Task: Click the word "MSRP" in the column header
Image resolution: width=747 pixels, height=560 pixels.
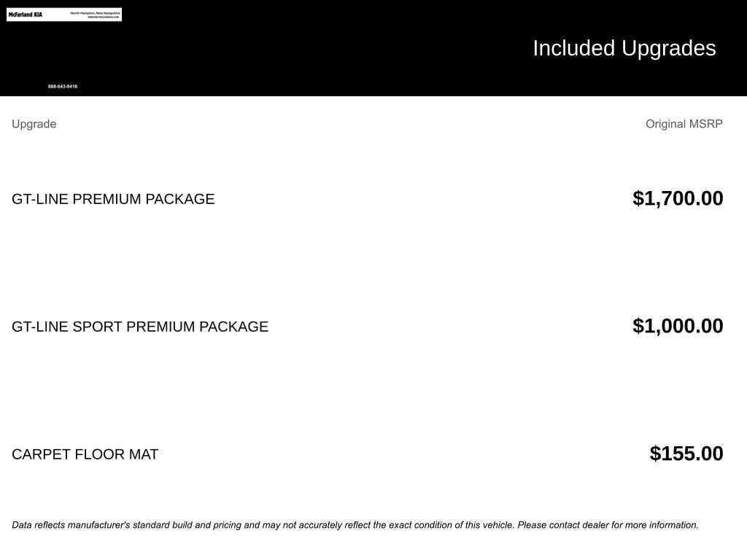Action: click(x=705, y=124)
